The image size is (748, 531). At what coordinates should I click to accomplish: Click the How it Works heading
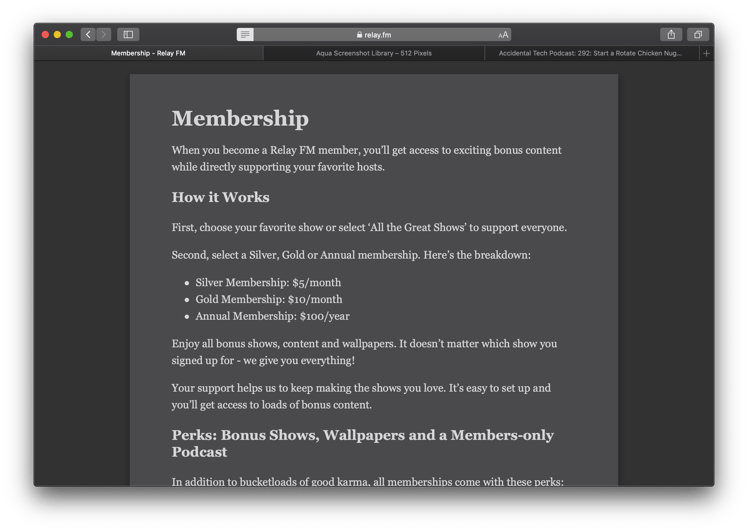pos(220,197)
